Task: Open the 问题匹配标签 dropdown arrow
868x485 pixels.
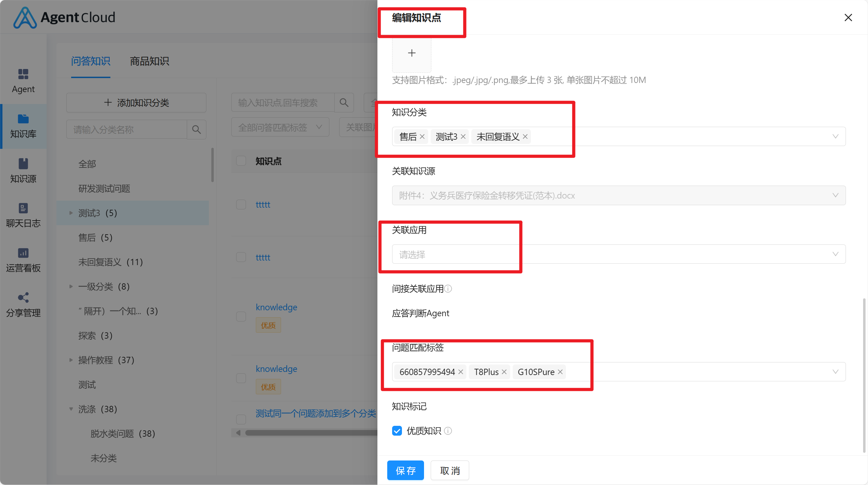Action: pos(835,372)
